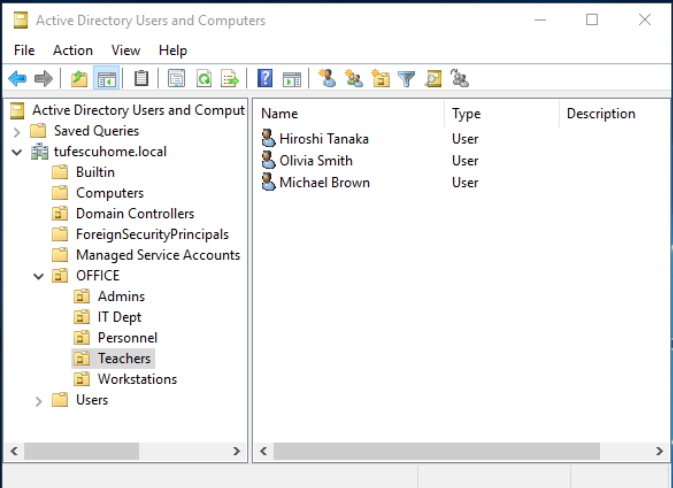673x488 pixels.
Task: Click the Saved Queries folder icon
Action: click(x=38, y=130)
